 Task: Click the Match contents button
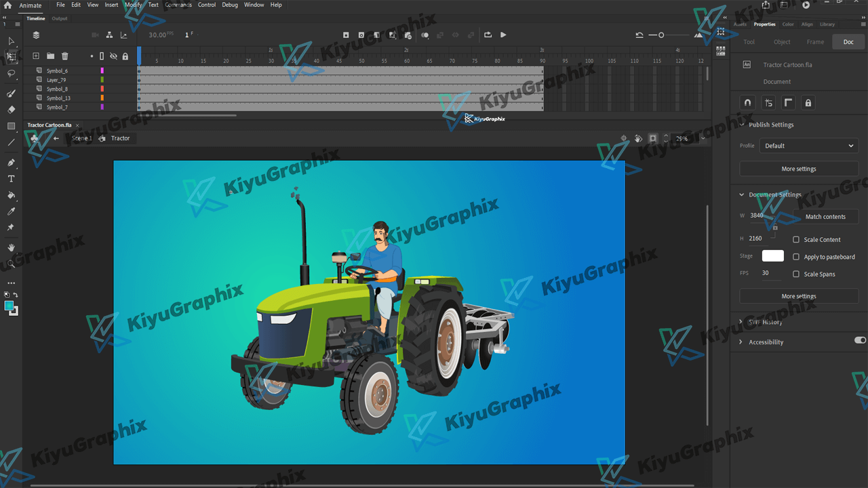tap(825, 217)
